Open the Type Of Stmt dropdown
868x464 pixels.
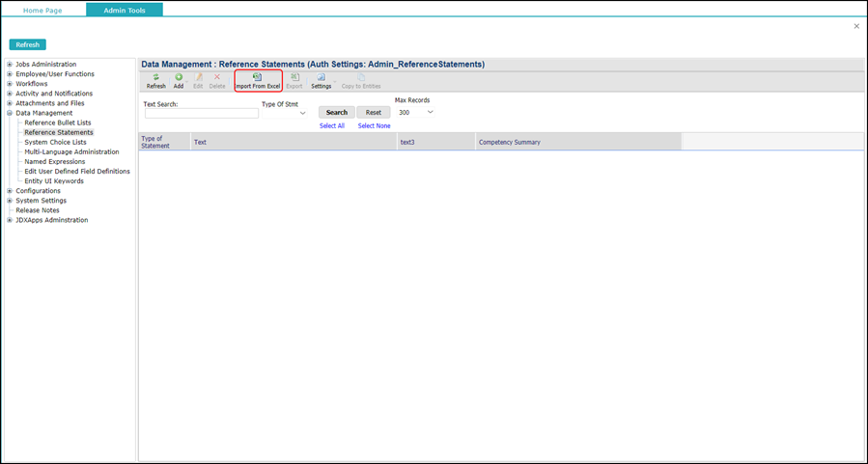click(x=302, y=113)
